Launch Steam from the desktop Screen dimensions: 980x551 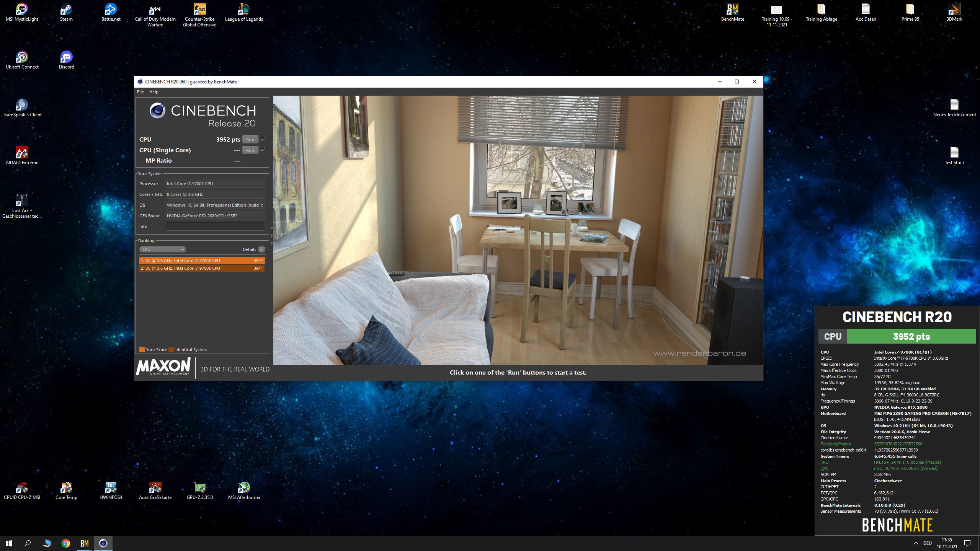66,12
